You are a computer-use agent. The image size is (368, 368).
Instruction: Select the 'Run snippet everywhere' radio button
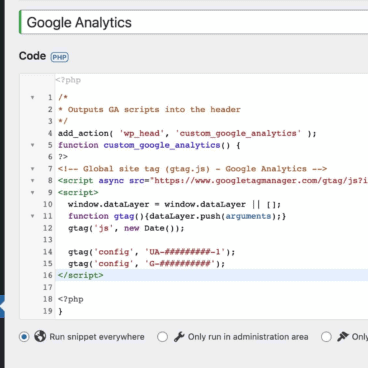(24, 337)
